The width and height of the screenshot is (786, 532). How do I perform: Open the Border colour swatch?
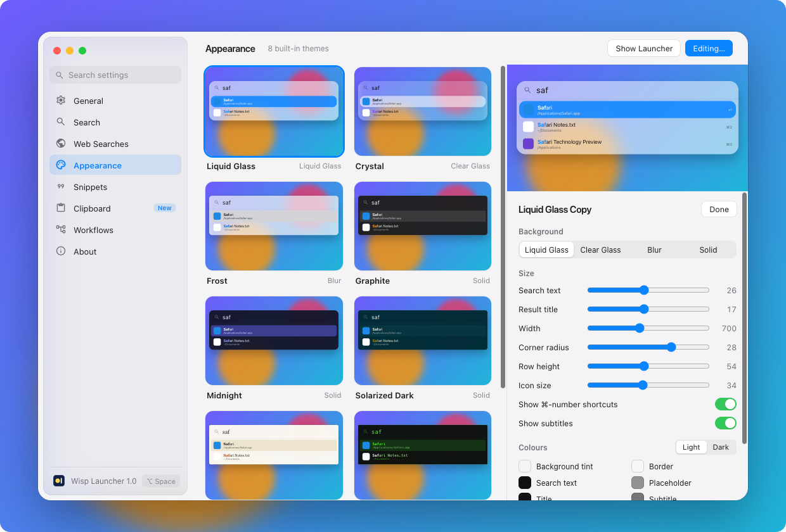click(x=638, y=466)
